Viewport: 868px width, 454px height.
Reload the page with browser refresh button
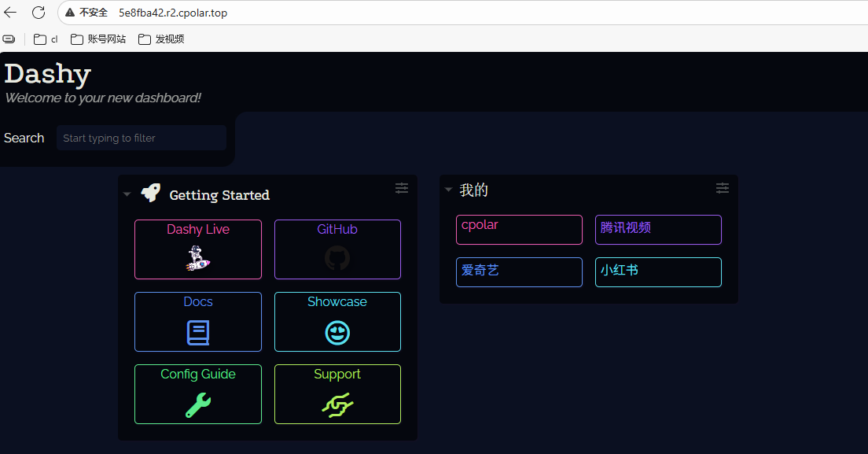(39, 12)
